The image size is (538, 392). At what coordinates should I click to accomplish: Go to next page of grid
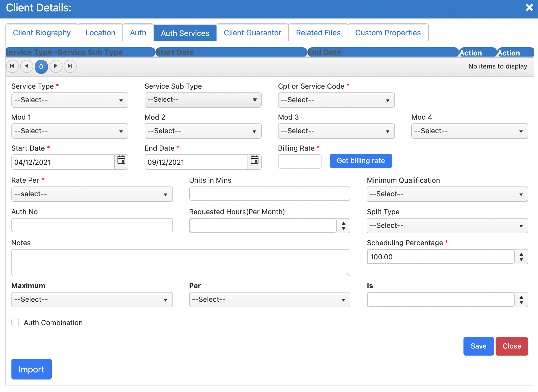coord(56,66)
